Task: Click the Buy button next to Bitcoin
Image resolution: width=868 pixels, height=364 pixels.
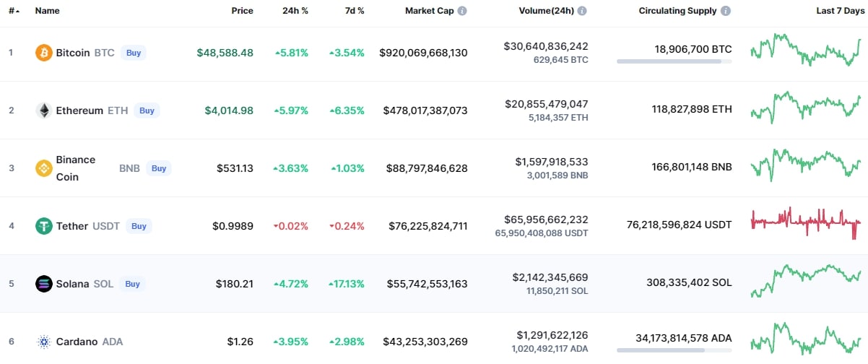Action: click(134, 53)
